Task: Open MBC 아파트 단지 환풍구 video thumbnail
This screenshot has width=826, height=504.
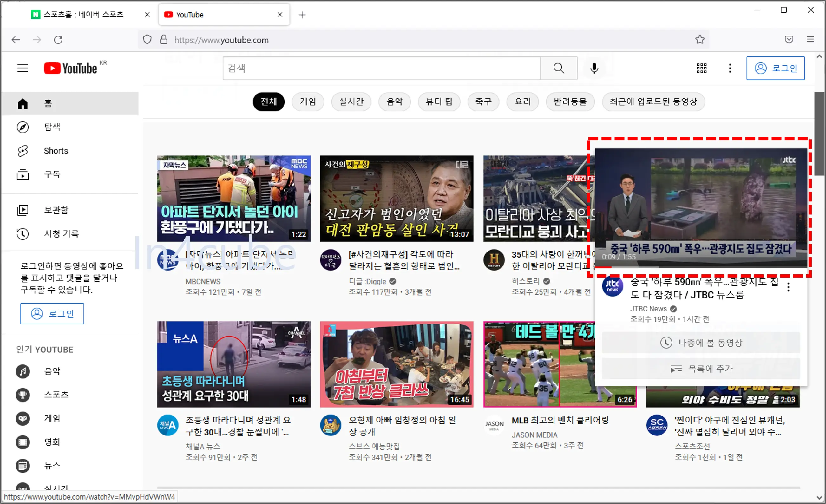Action: coord(234,198)
